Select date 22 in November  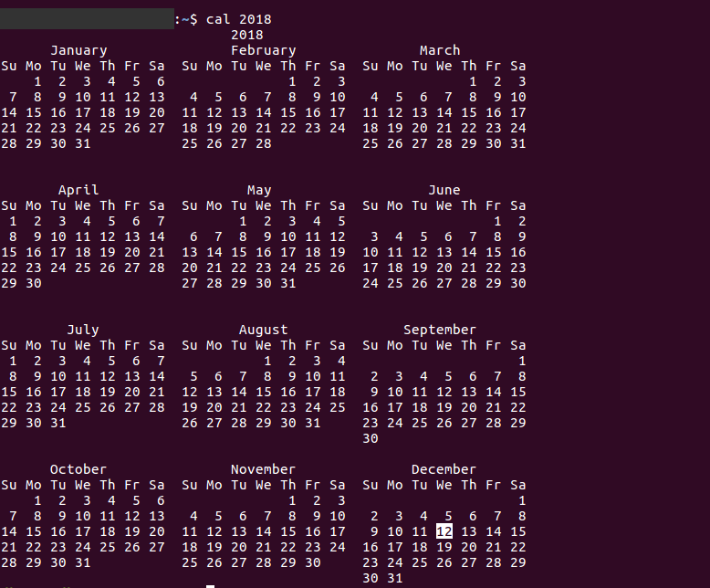point(288,547)
